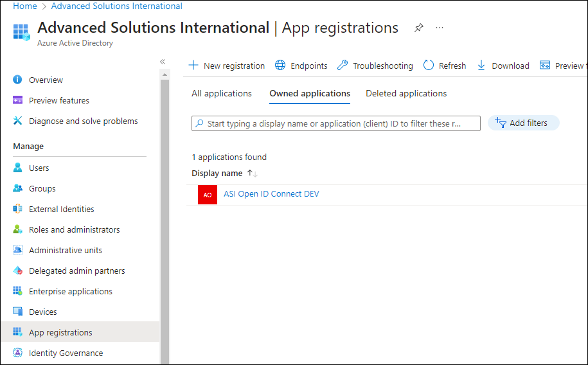The width and height of the screenshot is (588, 365).
Task: Click the red AO application badge
Action: [208, 195]
